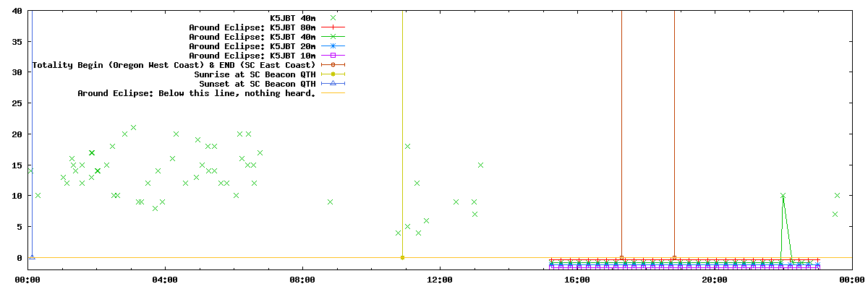
Task: Click the green x sample beside 'K5JBT 40m' legend
Action: point(333,17)
